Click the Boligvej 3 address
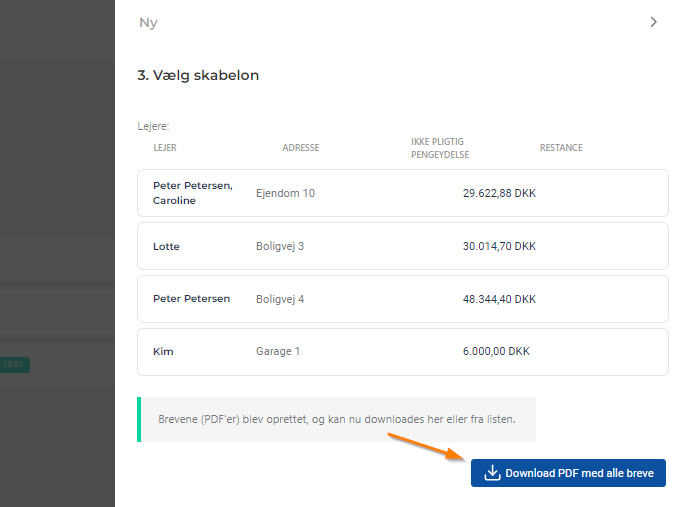 [280, 246]
